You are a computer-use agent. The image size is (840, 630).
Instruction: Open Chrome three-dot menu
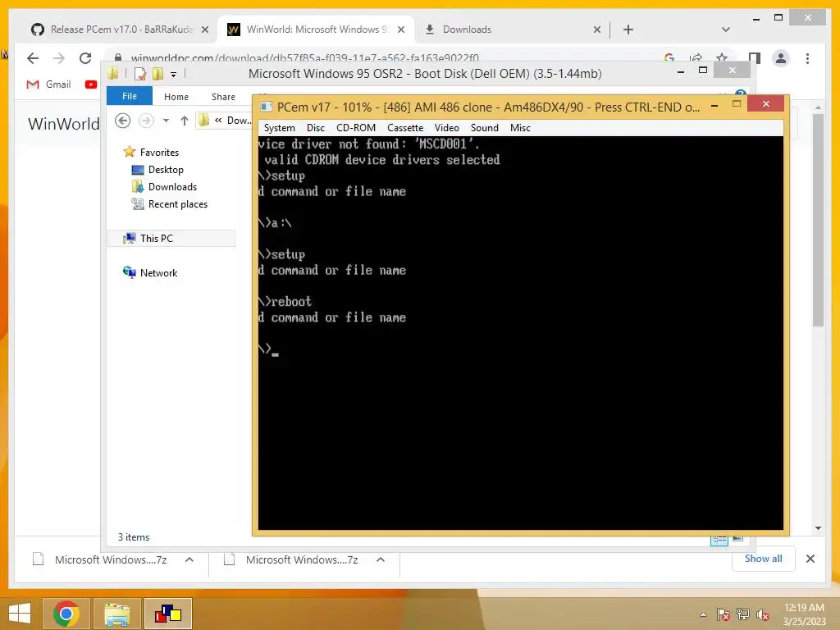pos(807,58)
